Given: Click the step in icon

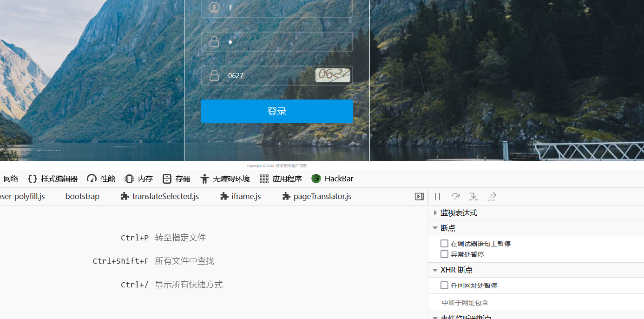Looking at the screenshot, I should (x=473, y=197).
